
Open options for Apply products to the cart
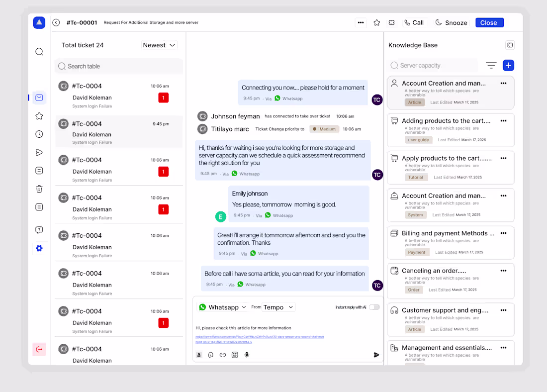pyautogui.click(x=503, y=158)
